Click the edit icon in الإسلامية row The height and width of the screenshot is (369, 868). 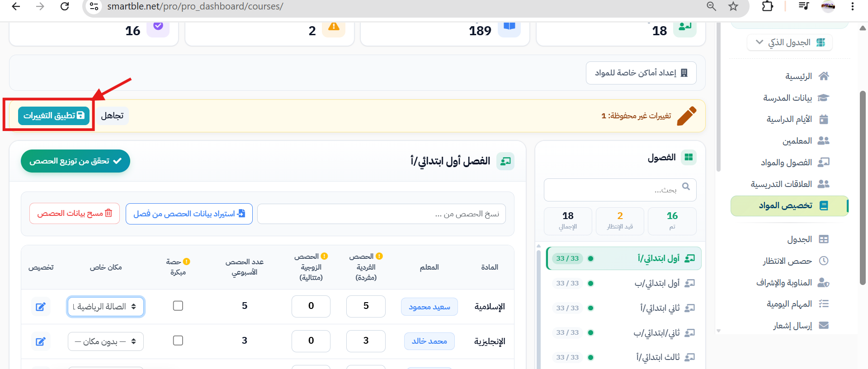click(x=41, y=307)
